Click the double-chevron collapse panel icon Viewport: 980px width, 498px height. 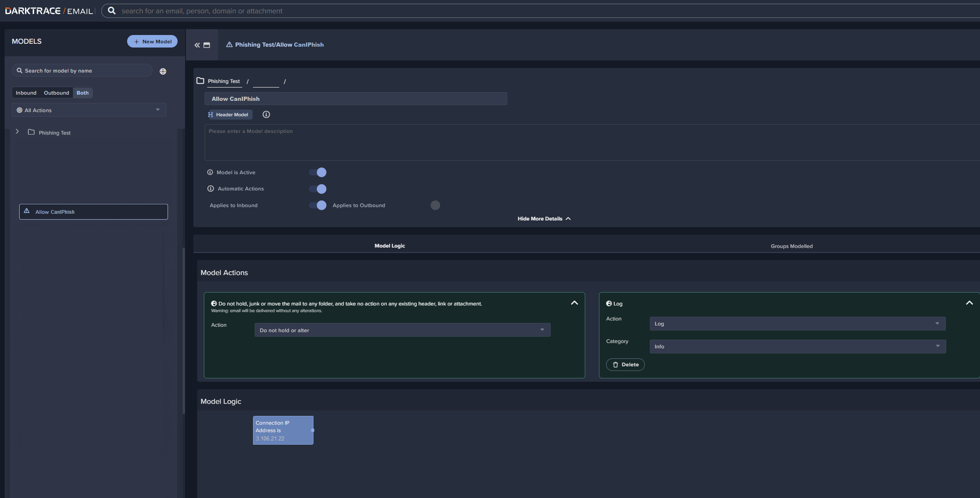pyautogui.click(x=197, y=45)
